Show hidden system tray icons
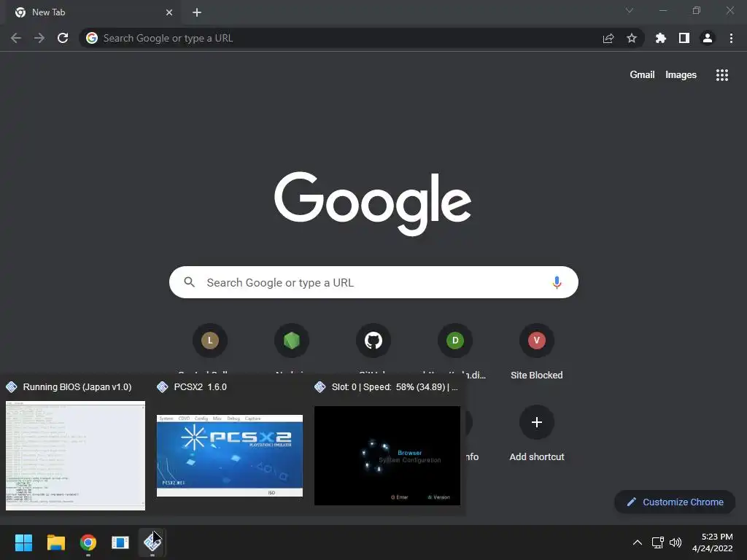Image resolution: width=747 pixels, height=560 pixels. point(638,542)
